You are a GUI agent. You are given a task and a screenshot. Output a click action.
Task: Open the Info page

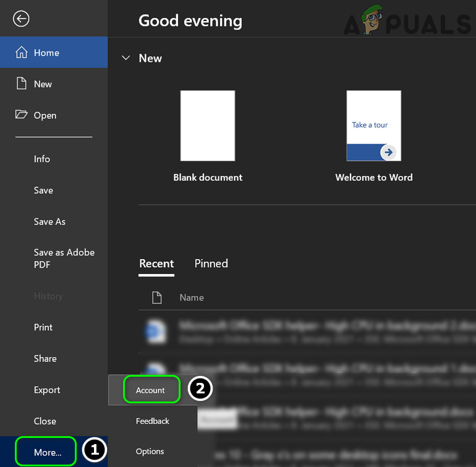(x=54, y=158)
